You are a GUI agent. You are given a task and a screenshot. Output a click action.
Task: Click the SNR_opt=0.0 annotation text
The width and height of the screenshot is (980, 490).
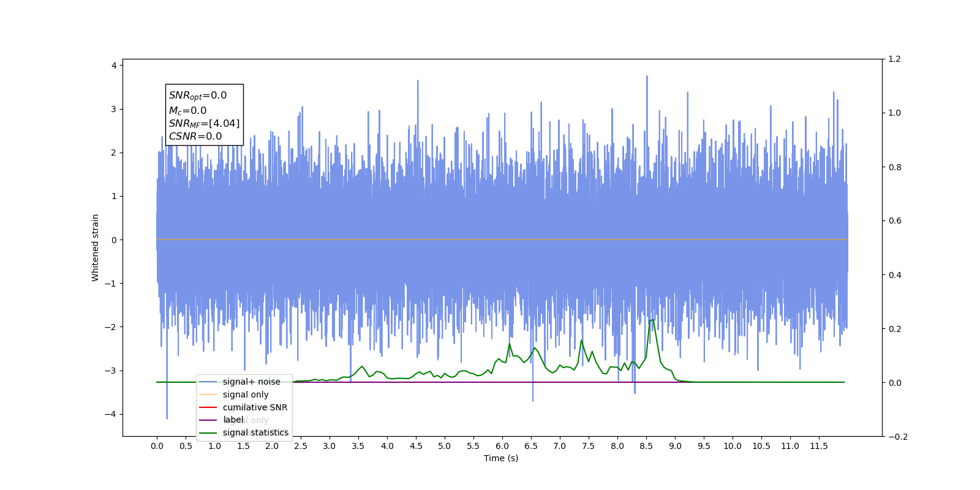click(198, 96)
